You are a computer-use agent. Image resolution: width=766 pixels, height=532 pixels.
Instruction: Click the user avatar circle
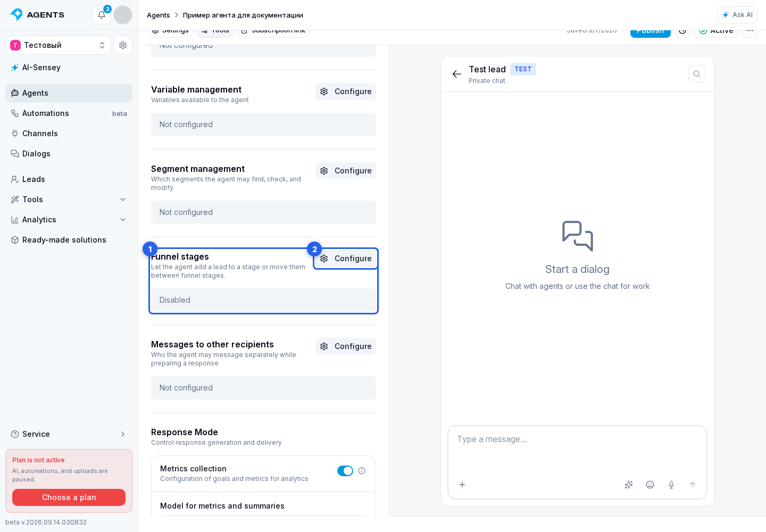[x=123, y=15]
